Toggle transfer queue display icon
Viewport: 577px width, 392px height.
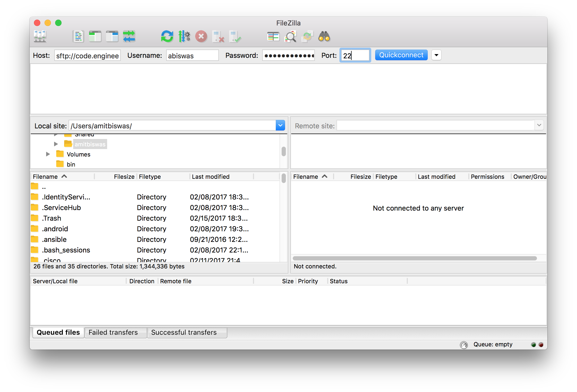(x=129, y=36)
